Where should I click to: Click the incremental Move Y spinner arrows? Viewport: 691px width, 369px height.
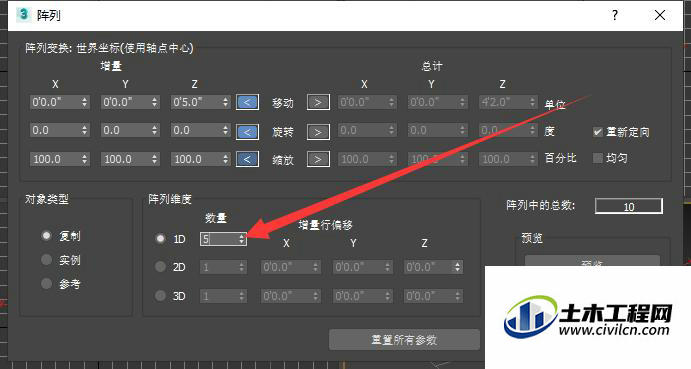pos(155,102)
